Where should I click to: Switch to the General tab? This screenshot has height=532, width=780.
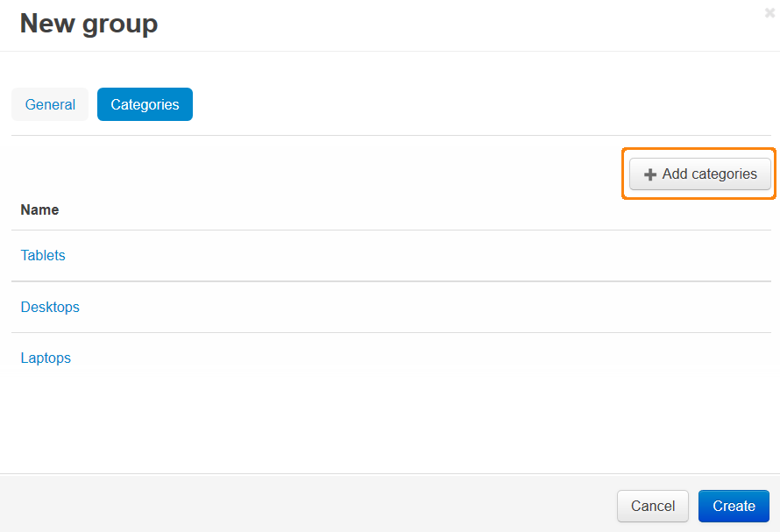click(50, 104)
